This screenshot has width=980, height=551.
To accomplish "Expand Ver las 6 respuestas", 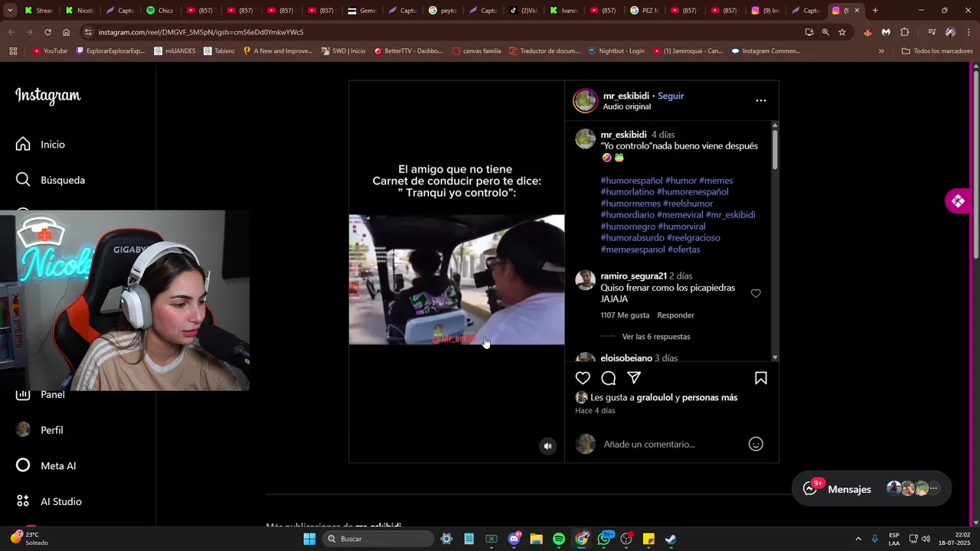I will [x=656, y=337].
